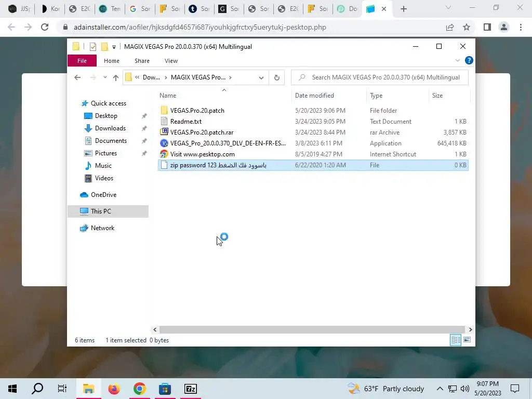The width and height of the screenshot is (532, 399).
Task: Open Windows Start menu
Action: tap(12, 389)
